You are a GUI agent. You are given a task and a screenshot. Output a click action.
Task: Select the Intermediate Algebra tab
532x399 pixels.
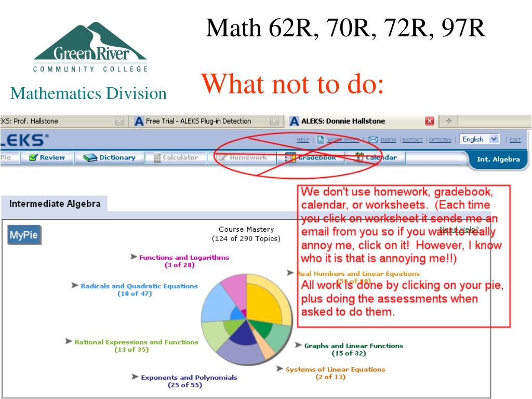[55, 204]
